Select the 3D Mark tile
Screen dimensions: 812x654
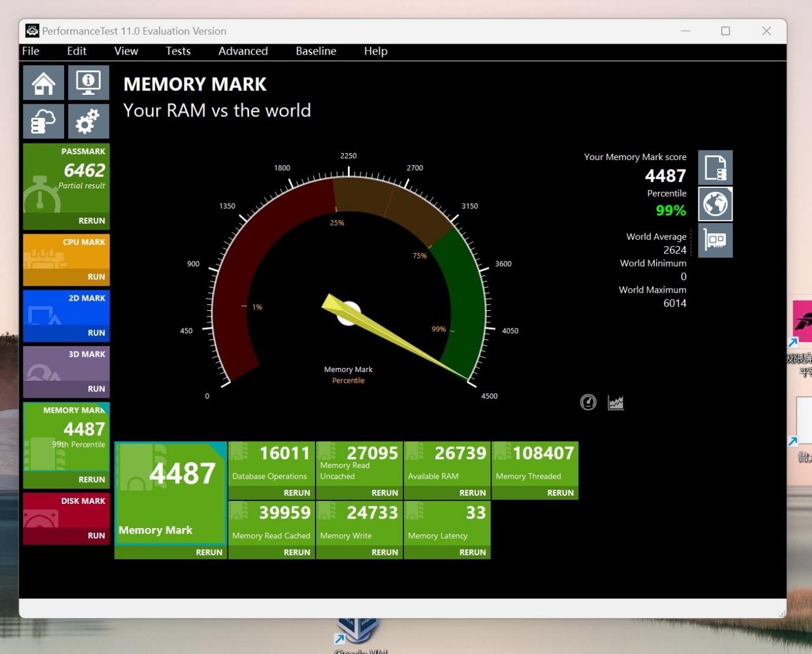(66, 364)
